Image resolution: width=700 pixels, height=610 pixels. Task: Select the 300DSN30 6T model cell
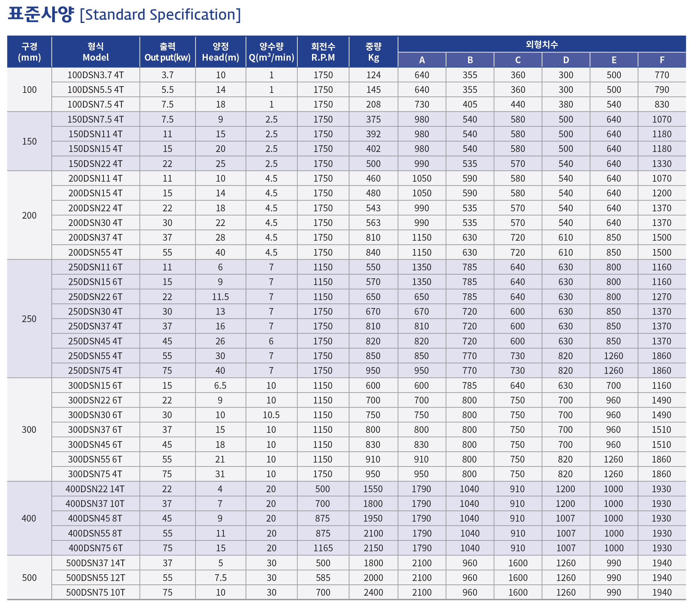point(96,415)
